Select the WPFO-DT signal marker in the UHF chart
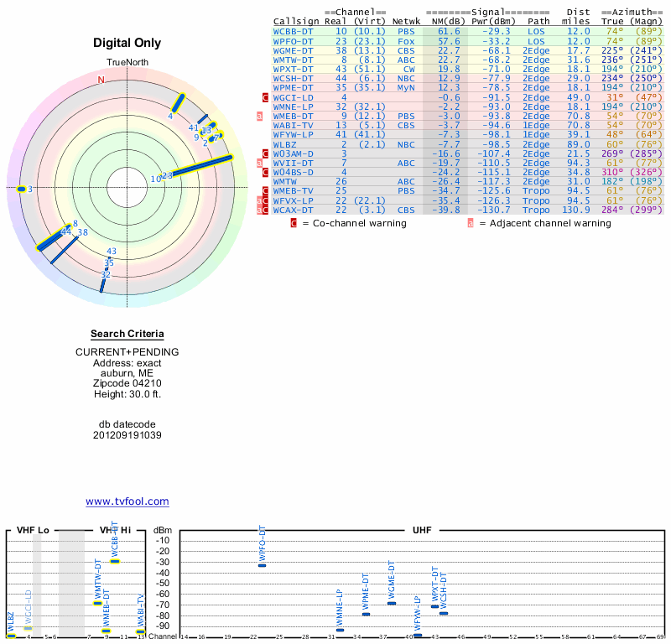 [x=263, y=565]
